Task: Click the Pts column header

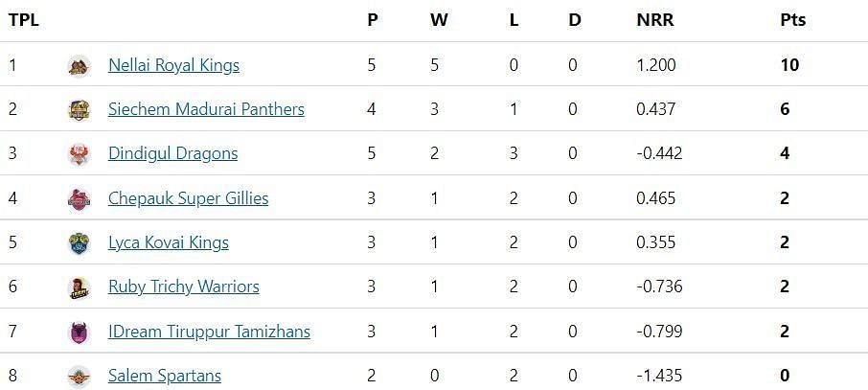Action: (792, 20)
